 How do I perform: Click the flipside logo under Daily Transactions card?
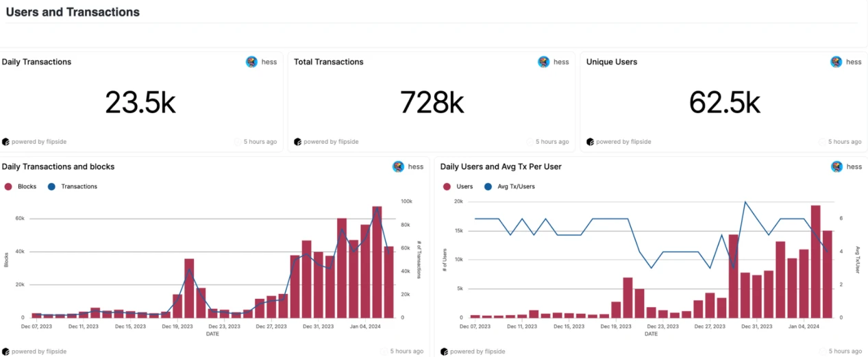5,142
